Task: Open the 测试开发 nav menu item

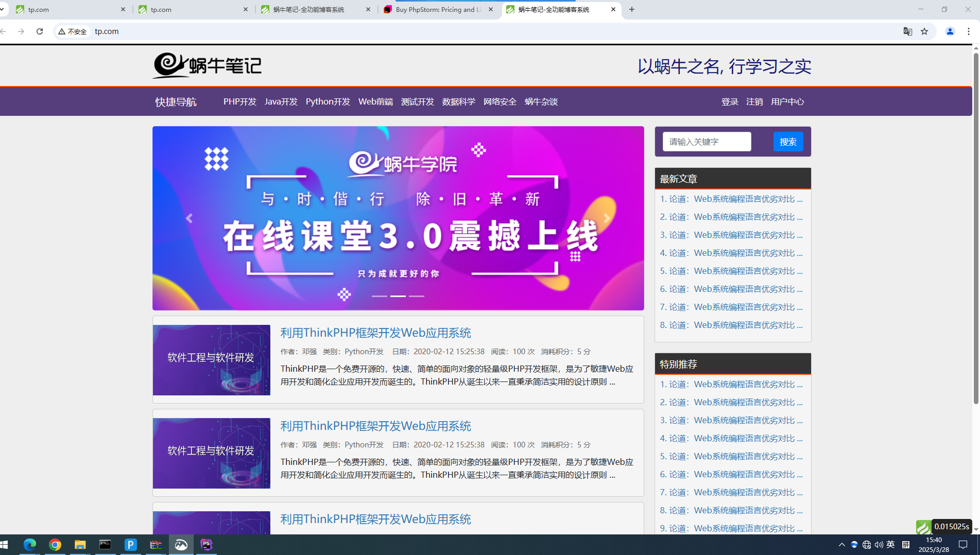Action: click(417, 101)
